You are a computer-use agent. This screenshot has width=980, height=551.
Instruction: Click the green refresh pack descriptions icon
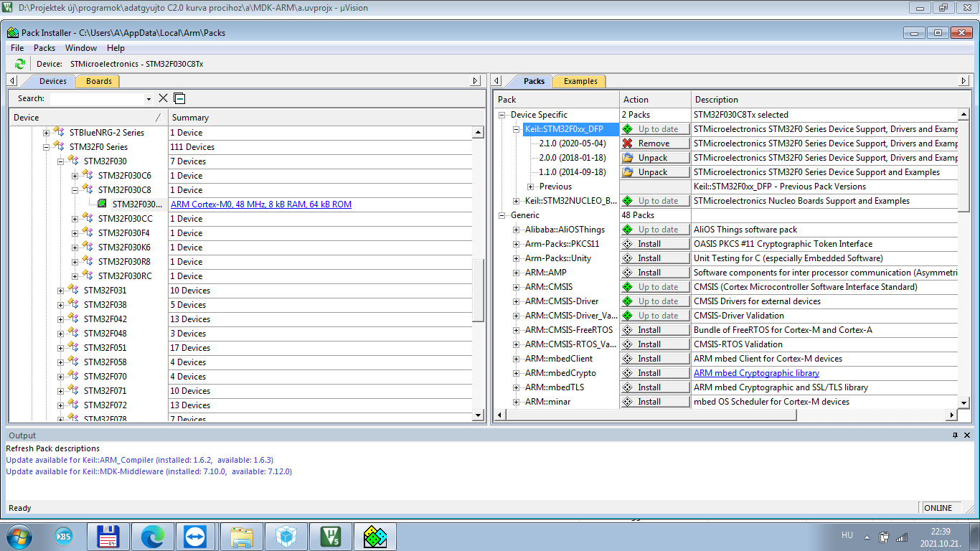pyautogui.click(x=20, y=64)
